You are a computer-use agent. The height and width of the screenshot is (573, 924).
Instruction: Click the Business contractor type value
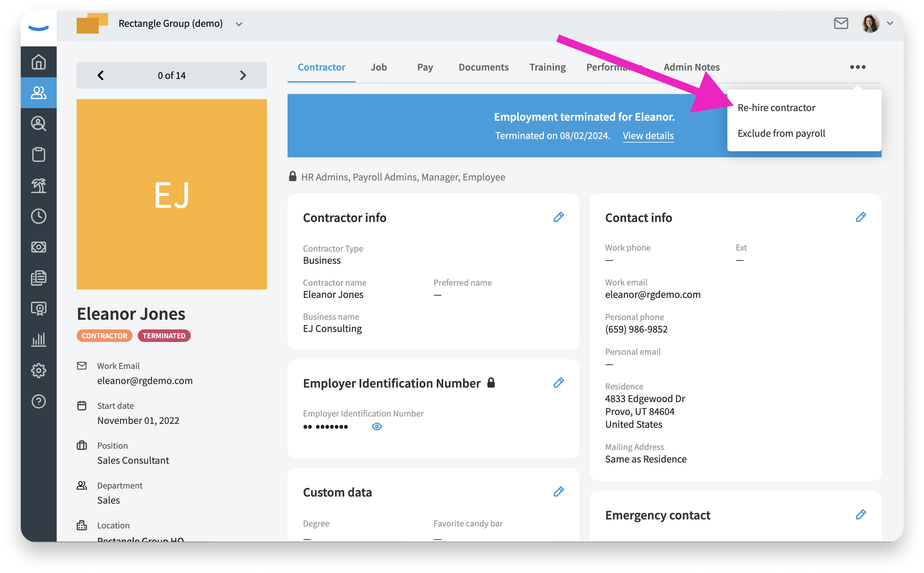pyautogui.click(x=322, y=260)
